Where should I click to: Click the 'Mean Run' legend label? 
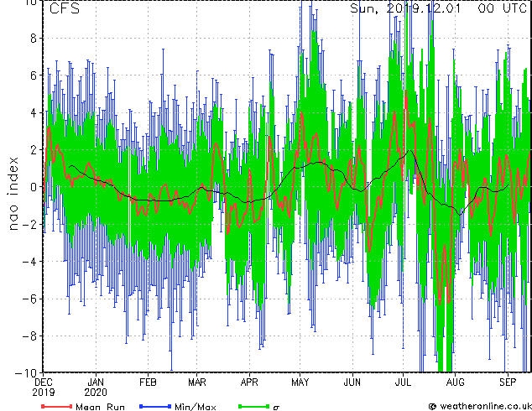point(100,407)
